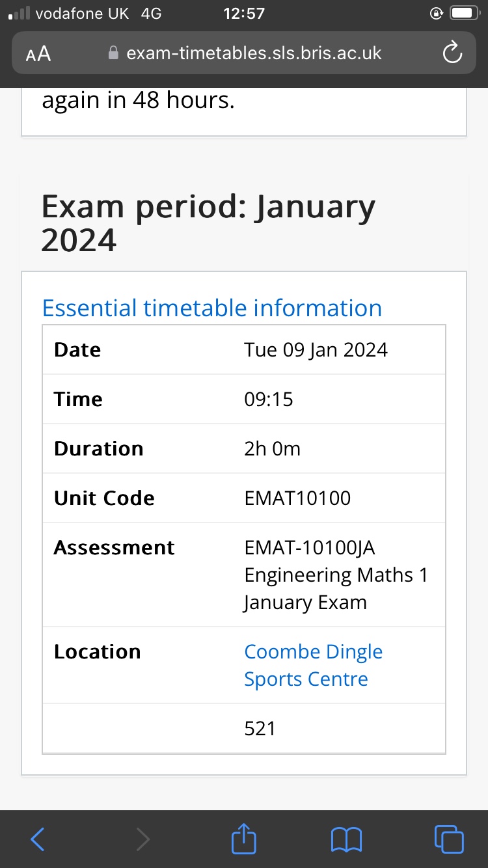Tap the 09:15 time value
This screenshot has width=488, height=868.
pyautogui.click(x=269, y=400)
